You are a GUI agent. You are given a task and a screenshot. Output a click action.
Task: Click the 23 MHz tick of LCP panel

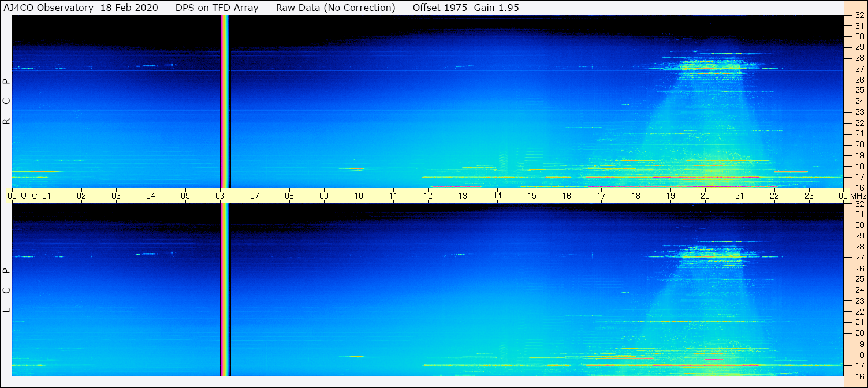(x=859, y=301)
